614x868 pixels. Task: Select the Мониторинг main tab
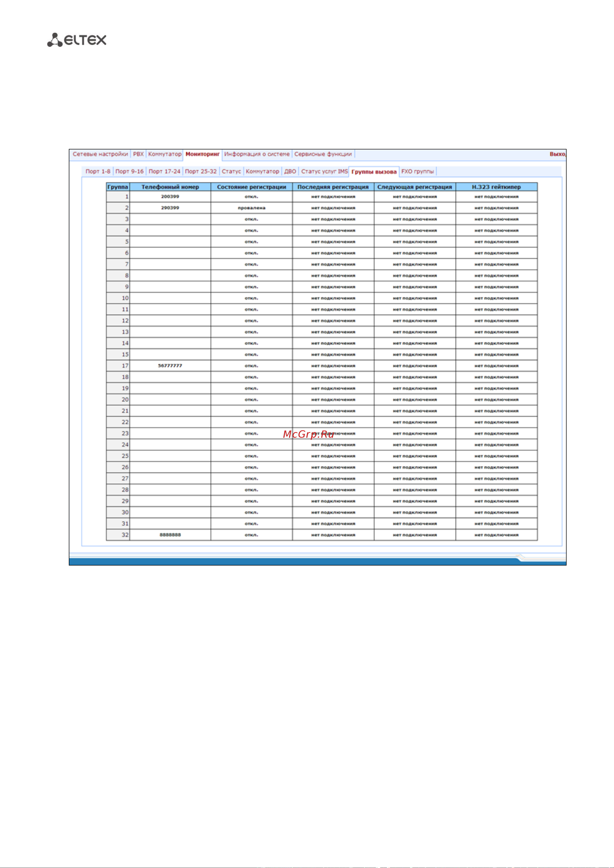[x=202, y=154]
